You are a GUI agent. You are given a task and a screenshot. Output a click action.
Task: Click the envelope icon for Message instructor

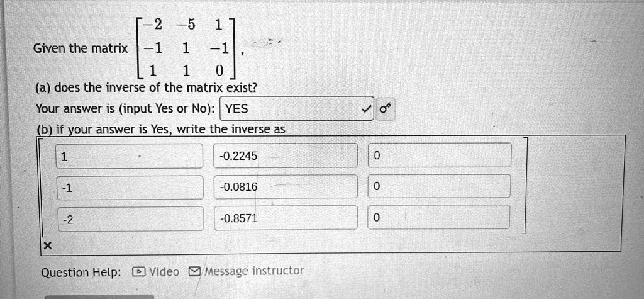(195, 271)
